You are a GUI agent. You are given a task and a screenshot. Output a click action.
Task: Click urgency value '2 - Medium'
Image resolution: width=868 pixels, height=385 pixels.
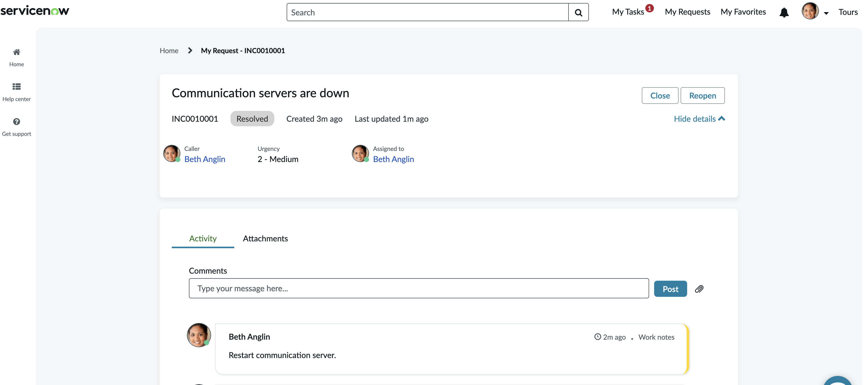click(278, 159)
